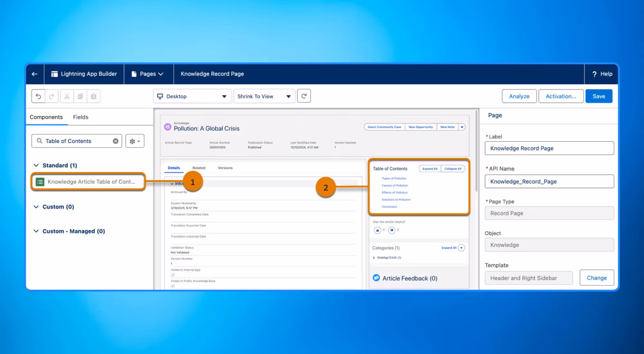Image resolution: width=644 pixels, height=354 pixels.
Task: Click the New Note action button
Action: (448, 127)
